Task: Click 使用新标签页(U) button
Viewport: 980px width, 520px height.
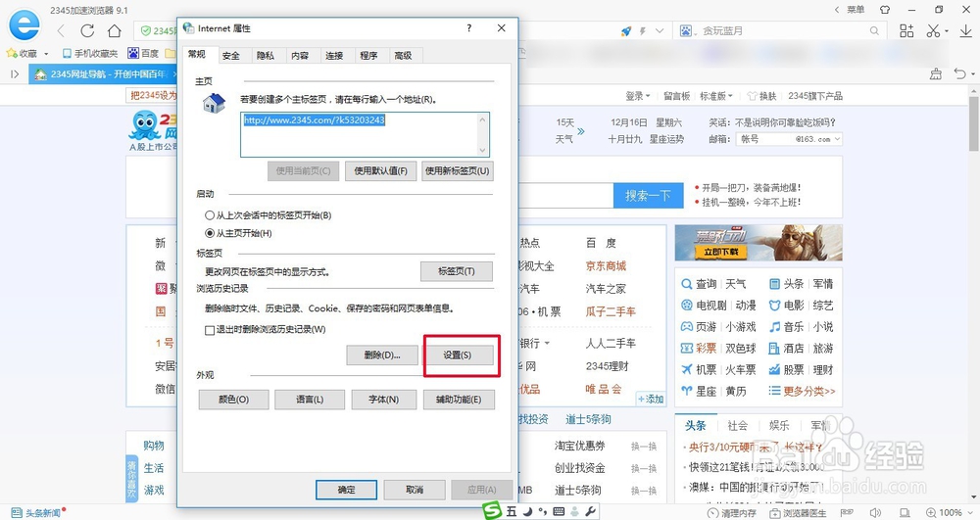Action: (458, 171)
